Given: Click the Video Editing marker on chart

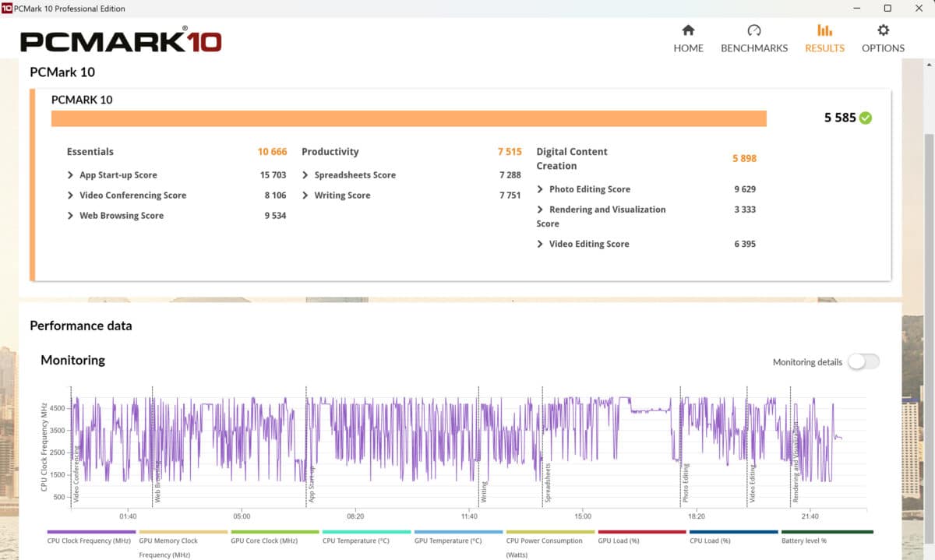Looking at the screenshot, I should pos(753,483).
